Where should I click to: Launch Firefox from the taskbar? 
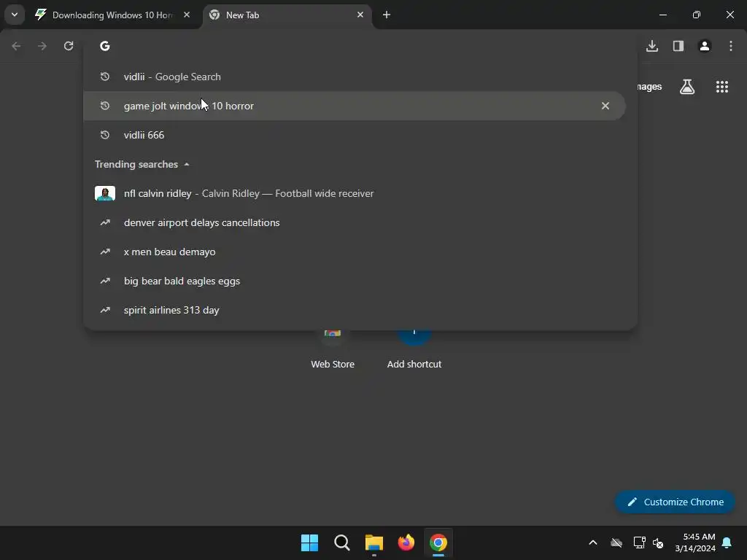point(406,542)
